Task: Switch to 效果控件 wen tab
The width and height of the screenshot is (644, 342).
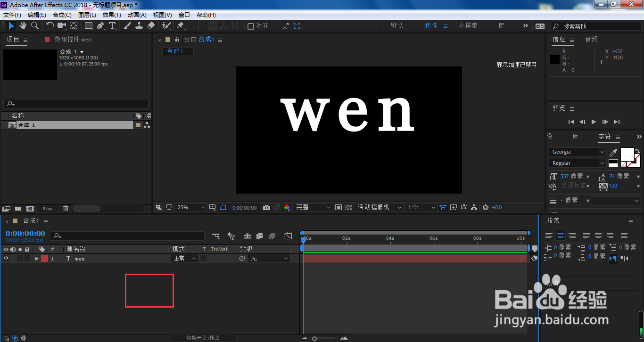Action: 73,40
